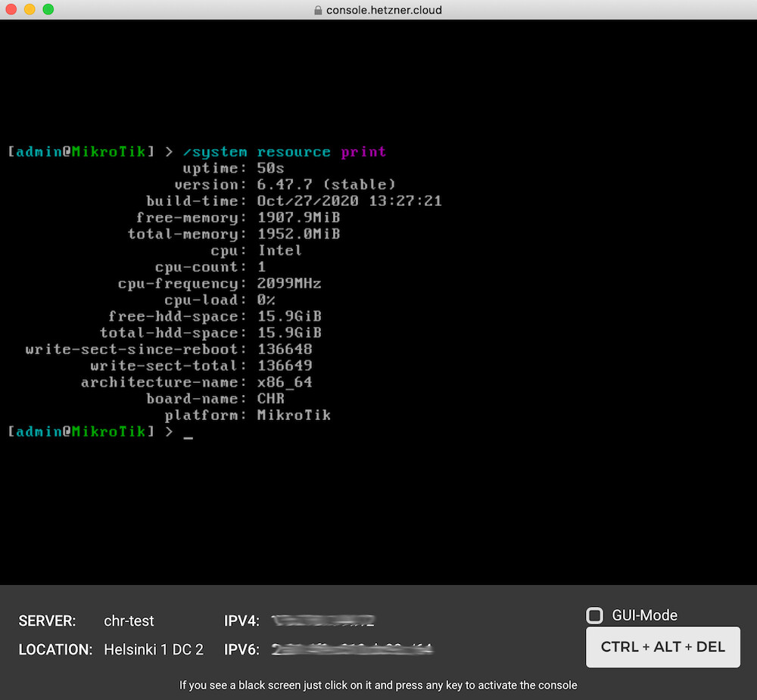
Task: Click cpu-count value '1'
Action: (261, 266)
